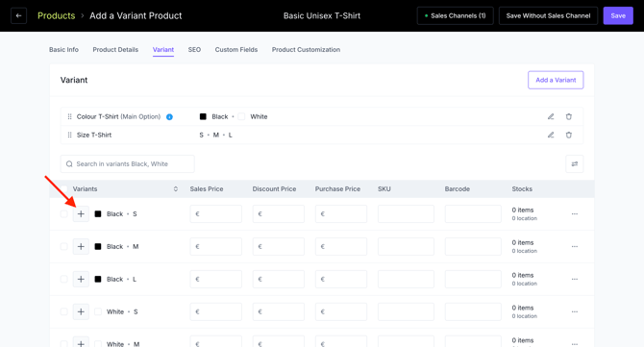Delete the Colour T-Shirt option trash icon
Image resolution: width=644 pixels, height=347 pixels.
pos(569,116)
